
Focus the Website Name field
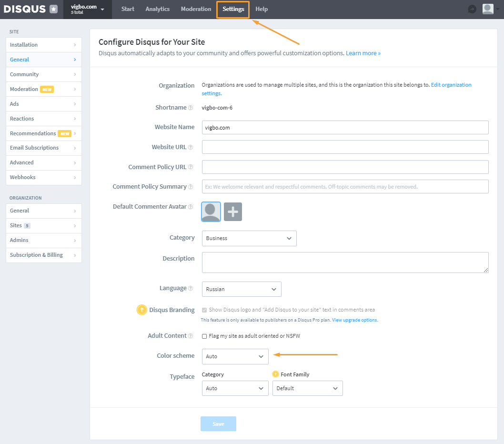[x=345, y=128]
